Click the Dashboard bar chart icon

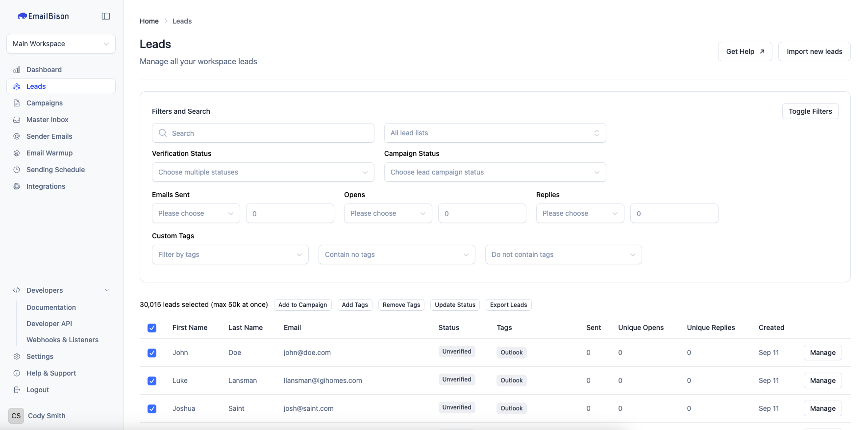[x=17, y=70]
